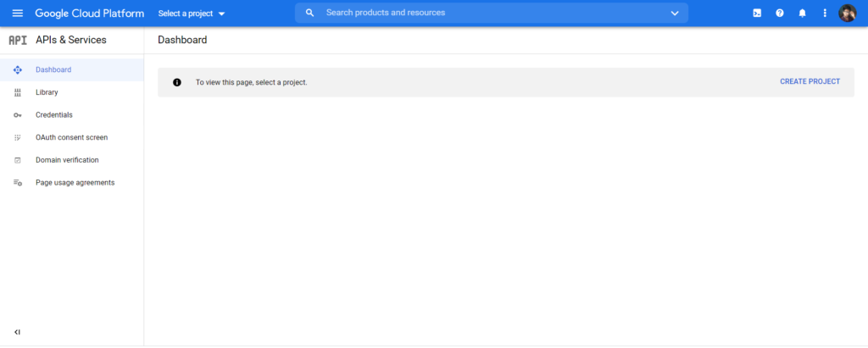Click the info icon in the banner

(x=177, y=82)
